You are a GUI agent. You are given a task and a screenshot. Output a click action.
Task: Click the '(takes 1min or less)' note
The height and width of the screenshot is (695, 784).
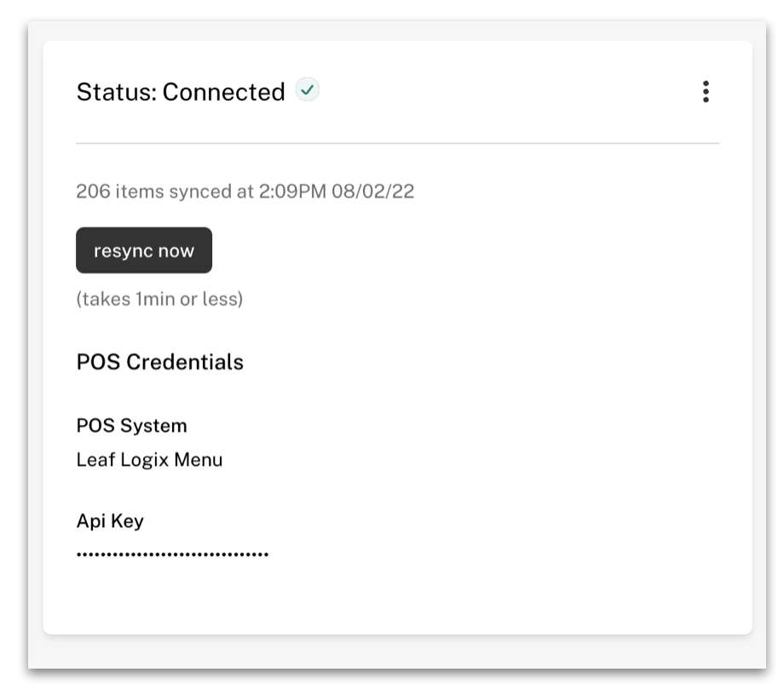tap(159, 299)
